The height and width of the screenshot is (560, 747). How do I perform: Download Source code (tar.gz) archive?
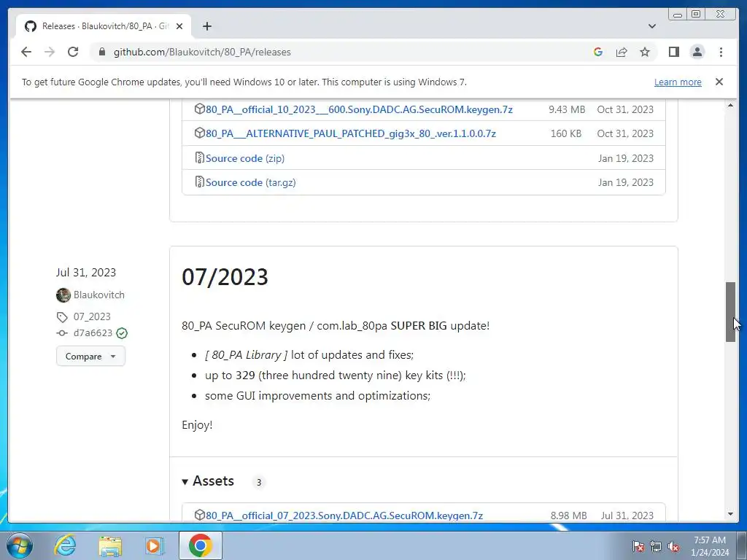click(x=251, y=182)
